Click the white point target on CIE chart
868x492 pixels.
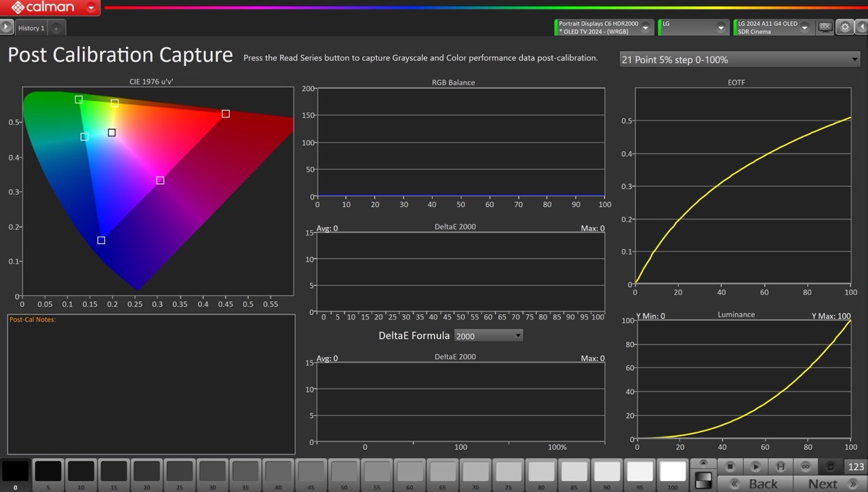(x=112, y=133)
